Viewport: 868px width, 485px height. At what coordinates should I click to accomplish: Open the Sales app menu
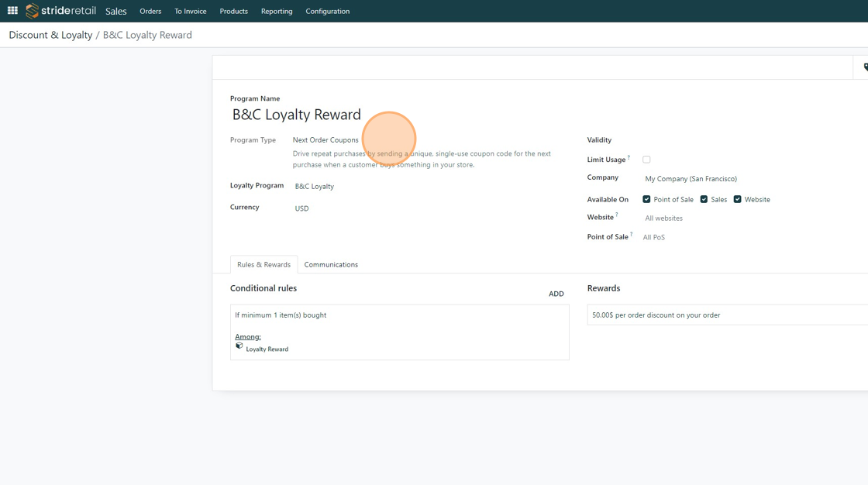(115, 11)
